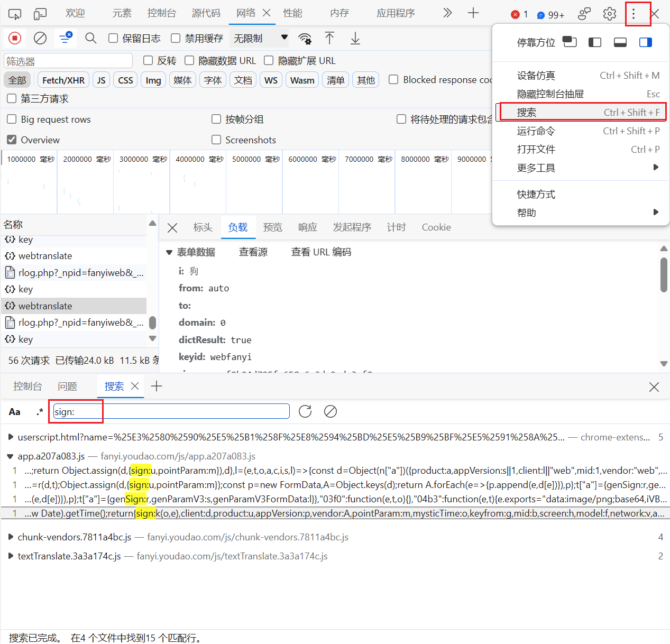The image size is (670, 644).
Task: Filter requests by Fetch/XHR
Action: (x=63, y=80)
